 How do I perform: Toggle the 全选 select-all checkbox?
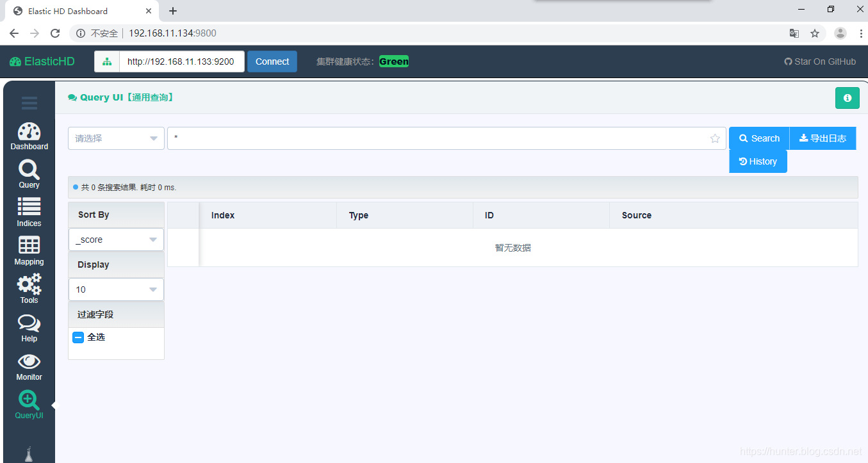(78, 337)
